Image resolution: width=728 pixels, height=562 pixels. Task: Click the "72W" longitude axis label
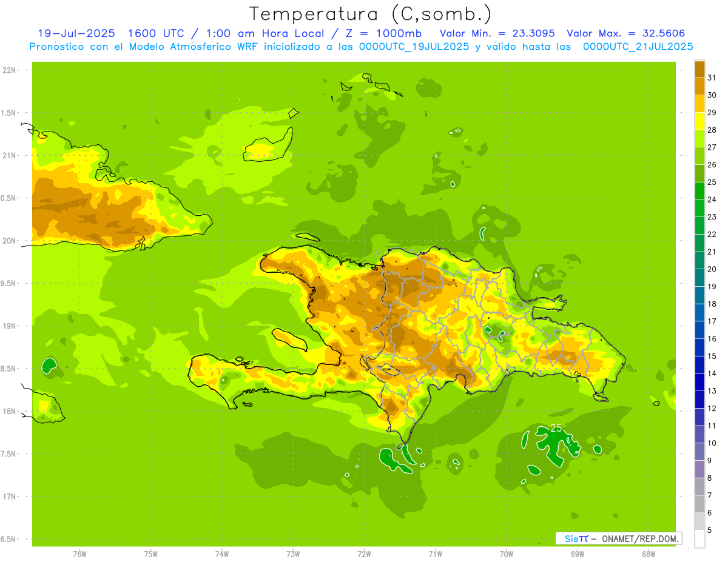(364, 554)
